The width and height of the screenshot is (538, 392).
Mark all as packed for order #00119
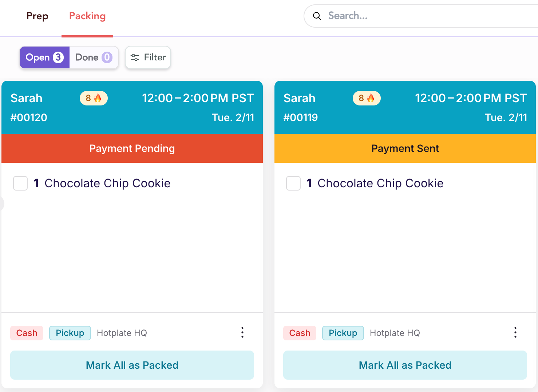pyautogui.click(x=405, y=365)
